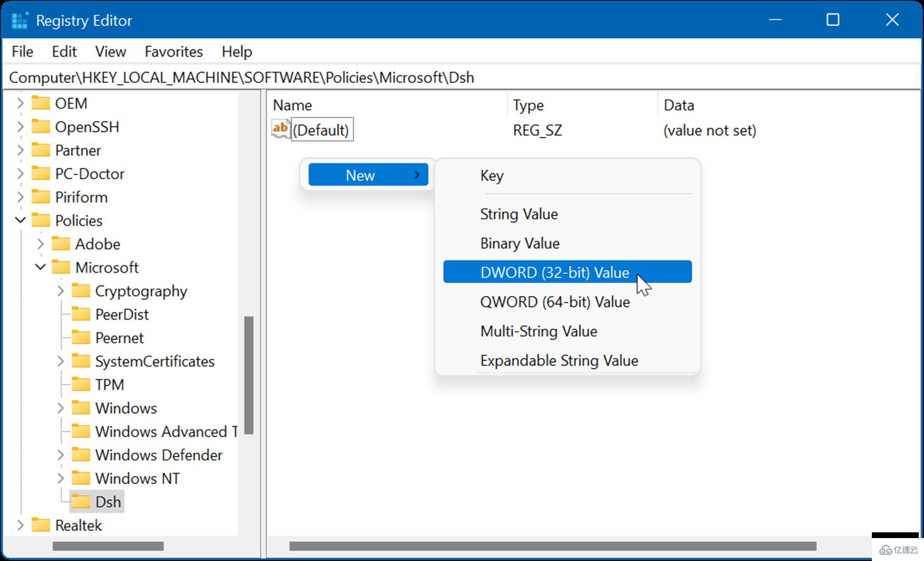Click the PC-Doctor folder icon

pyautogui.click(x=41, y=173)
